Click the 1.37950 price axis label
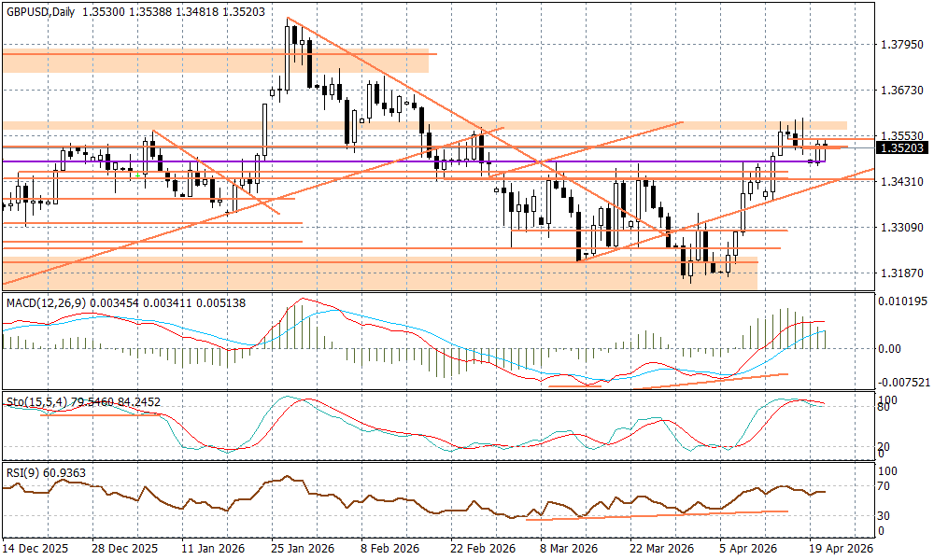 (901, 44)
